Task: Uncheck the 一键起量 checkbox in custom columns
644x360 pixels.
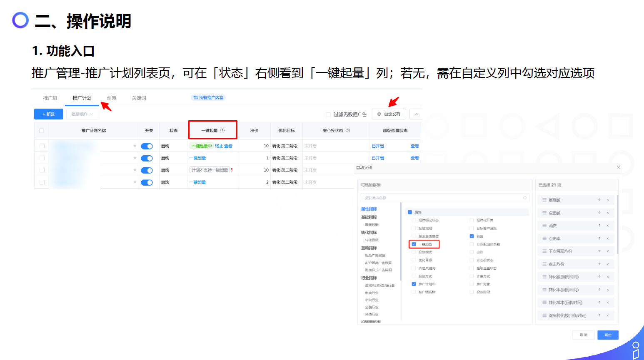Action: [414, 244]
